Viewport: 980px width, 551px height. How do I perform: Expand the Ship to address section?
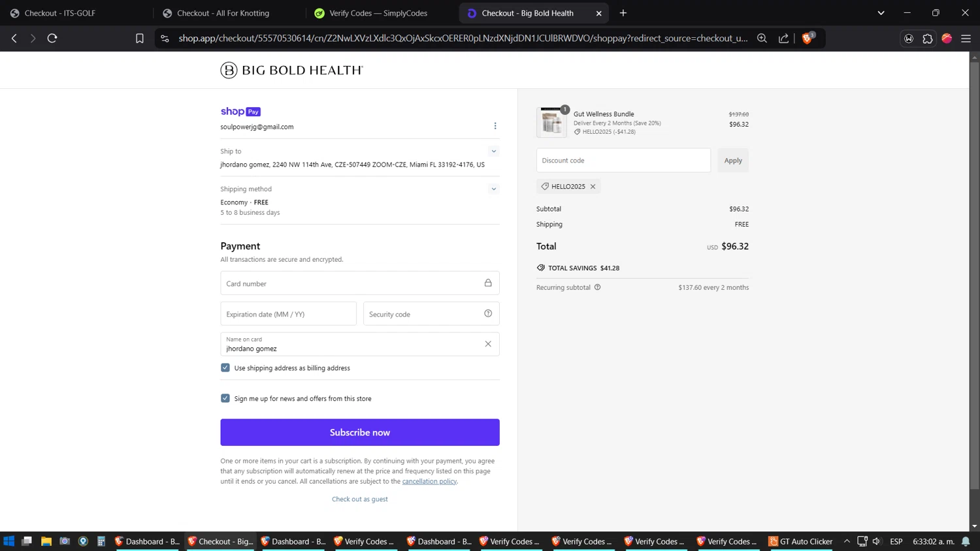coord(494,151)
